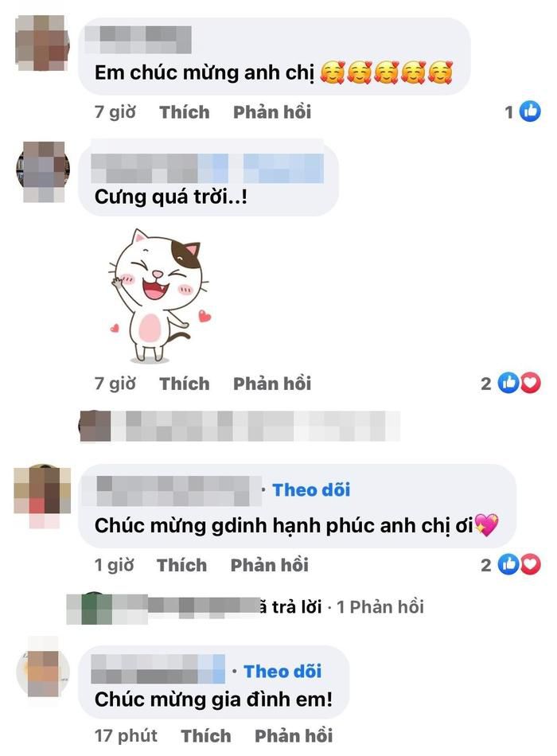
Task: Reply to the cat sticker comment
Action: [x=272, y=384]
